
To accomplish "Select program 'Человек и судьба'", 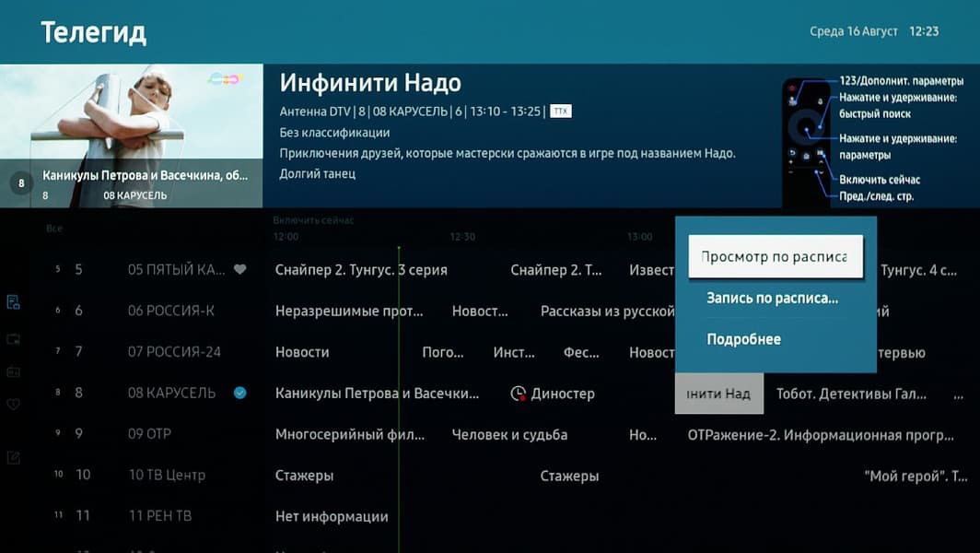I will (x=509, y=435).
